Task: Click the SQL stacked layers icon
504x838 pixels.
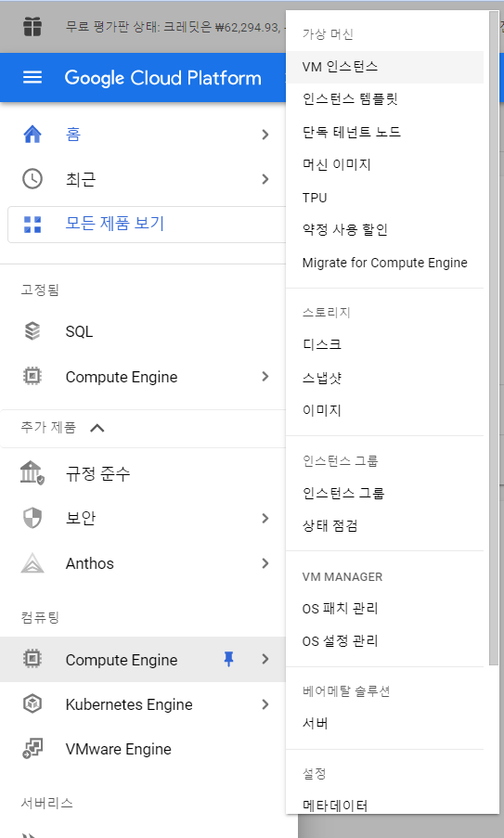Action: point(32,331)
